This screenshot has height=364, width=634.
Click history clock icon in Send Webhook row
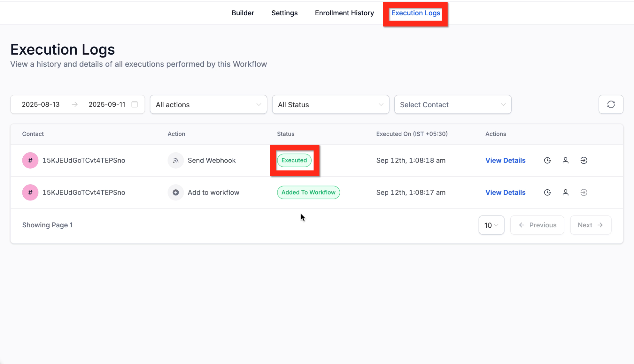coord(547,160)
